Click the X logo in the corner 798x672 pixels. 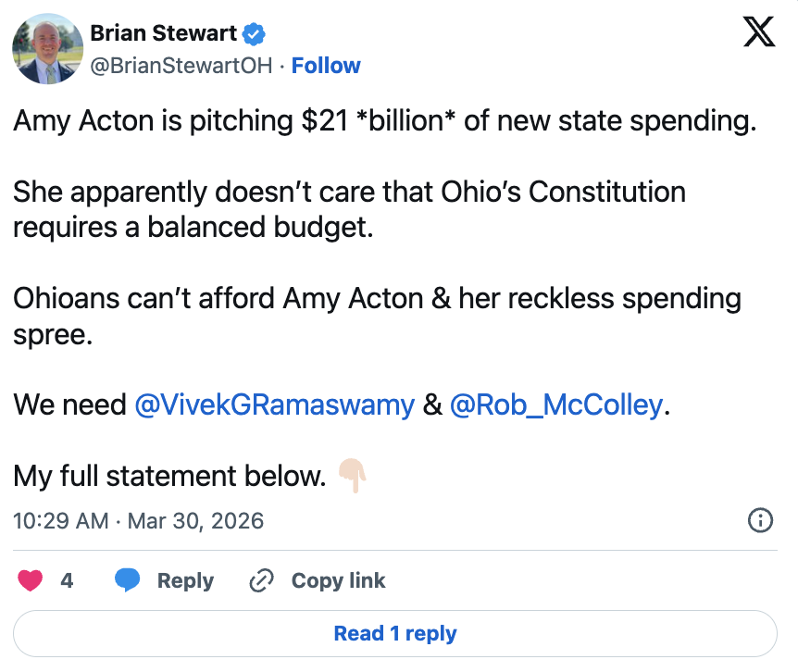[759, 31]
